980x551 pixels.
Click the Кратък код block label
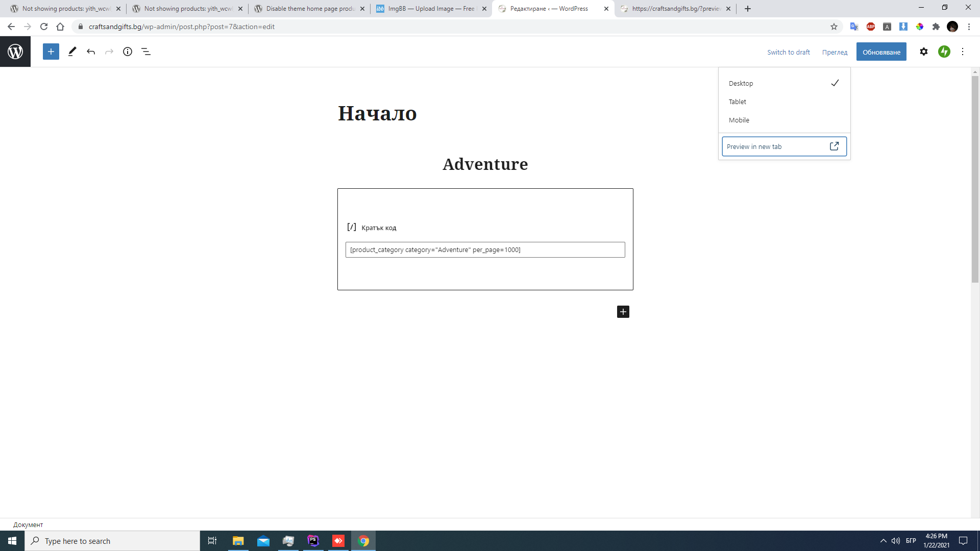379,228
